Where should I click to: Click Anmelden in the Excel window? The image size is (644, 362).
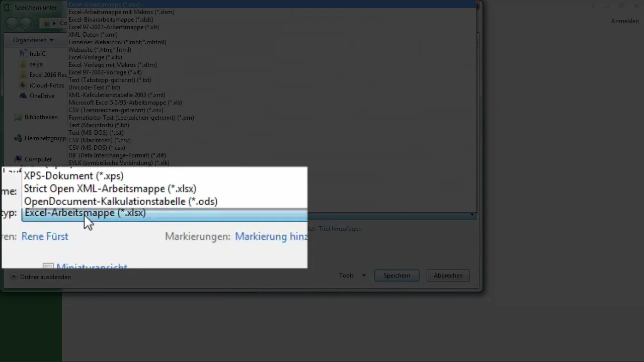pyautogui.click(x=624, y=21)
